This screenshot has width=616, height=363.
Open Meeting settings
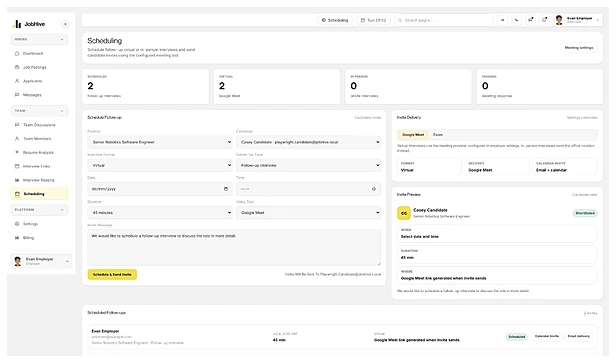[x=579, y=48]
